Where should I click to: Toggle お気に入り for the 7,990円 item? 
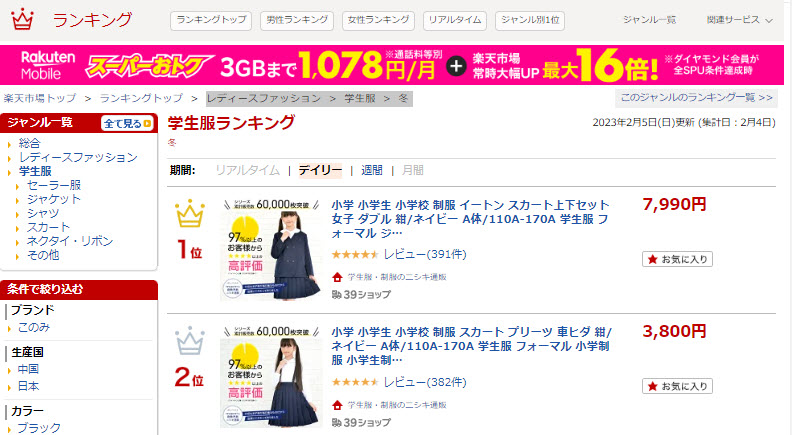click(677, 259)
